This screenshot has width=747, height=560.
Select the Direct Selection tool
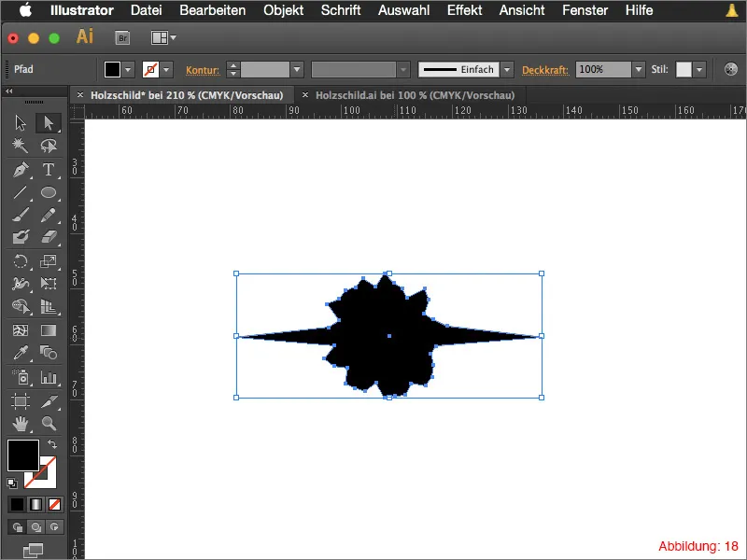49,123
